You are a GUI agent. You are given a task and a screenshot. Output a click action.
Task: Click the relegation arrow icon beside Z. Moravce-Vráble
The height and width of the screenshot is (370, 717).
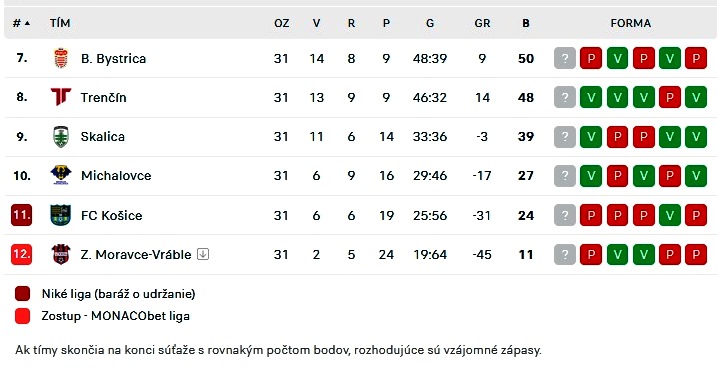(x=203, y=254)
